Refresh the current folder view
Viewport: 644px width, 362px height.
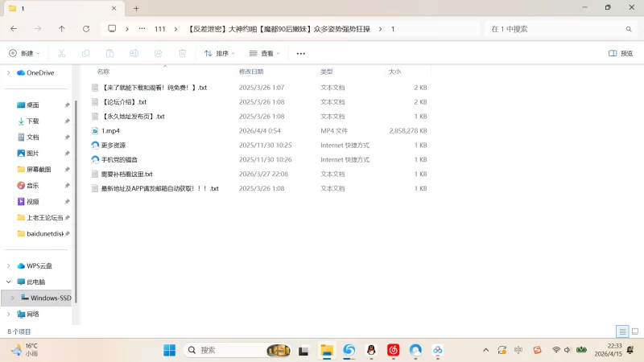click(x=86, y=29)
